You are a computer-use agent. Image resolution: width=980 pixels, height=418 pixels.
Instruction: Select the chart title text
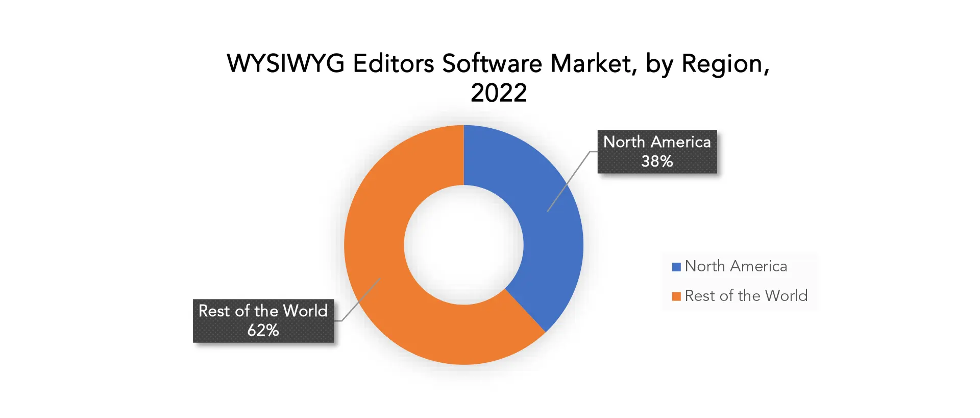point(498,78)
